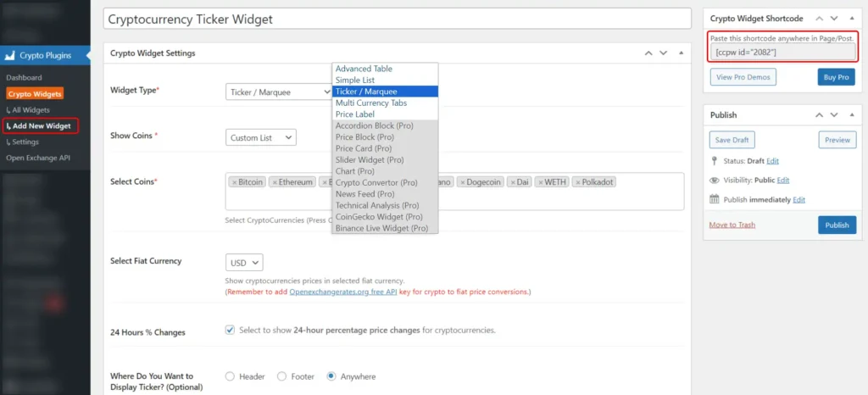Collapse the Crypto Widget Shortcode box
Screen dimensions: 868x395
pos(851,19)
